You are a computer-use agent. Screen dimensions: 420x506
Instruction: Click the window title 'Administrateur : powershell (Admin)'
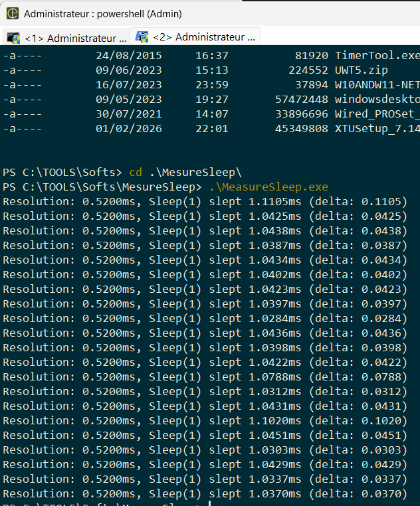102,13
